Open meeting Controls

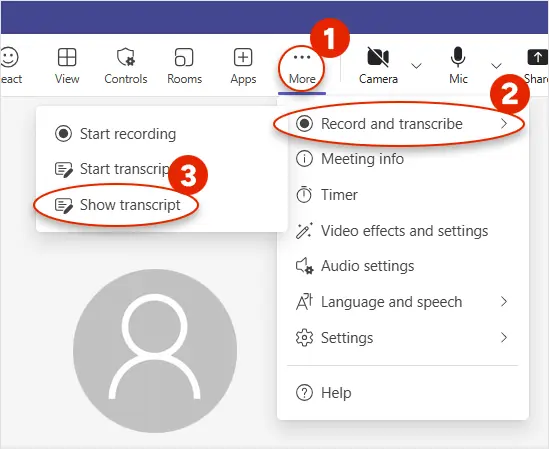tap(126, 66)
